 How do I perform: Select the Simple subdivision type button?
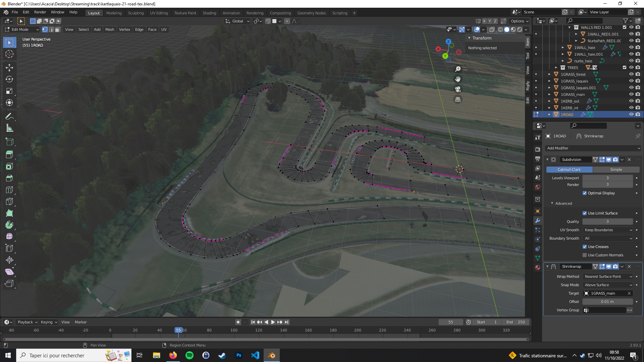tap(616, 170)
